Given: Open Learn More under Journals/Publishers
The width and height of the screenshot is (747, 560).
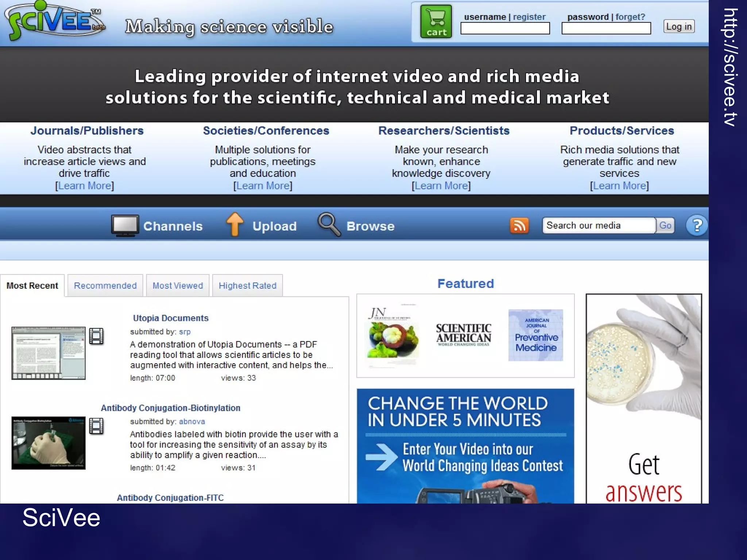Looking at the screenshot, I should (x=85, y=186).
